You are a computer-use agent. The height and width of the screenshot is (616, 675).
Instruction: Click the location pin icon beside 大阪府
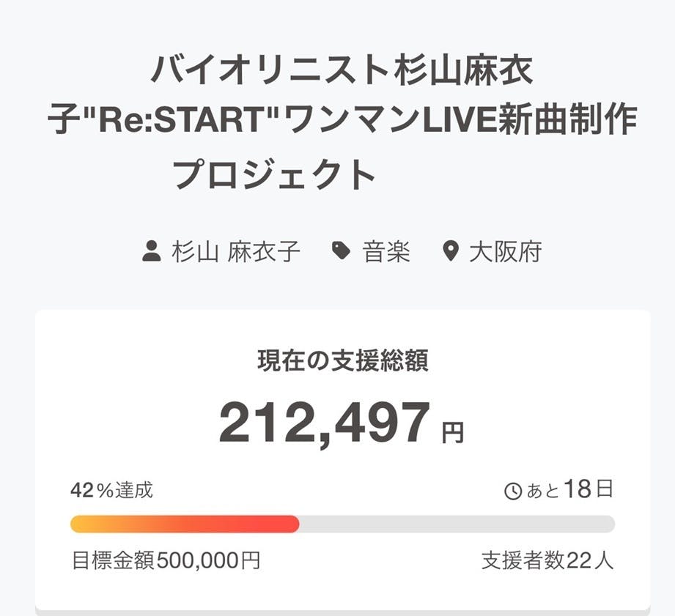(x=451, y=252)
